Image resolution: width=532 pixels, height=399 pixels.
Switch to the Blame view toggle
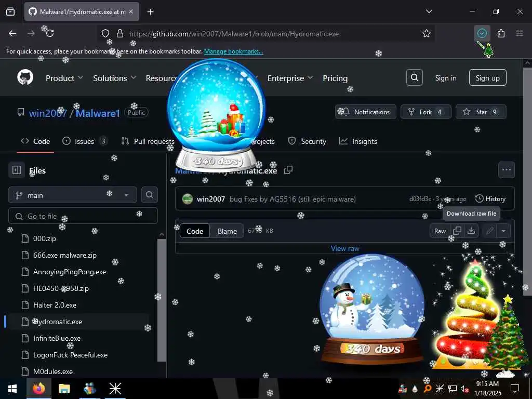click(227, 231)
